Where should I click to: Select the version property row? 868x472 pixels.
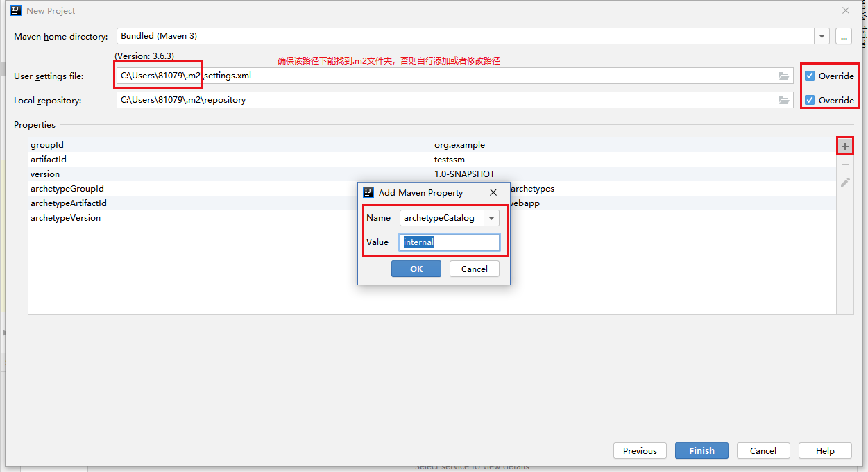(432, 174)
